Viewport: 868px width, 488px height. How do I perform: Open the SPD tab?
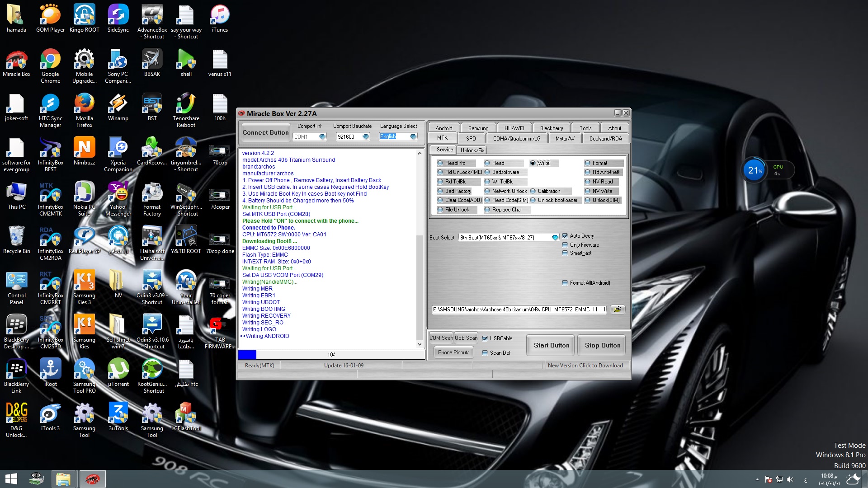(471, 139)
